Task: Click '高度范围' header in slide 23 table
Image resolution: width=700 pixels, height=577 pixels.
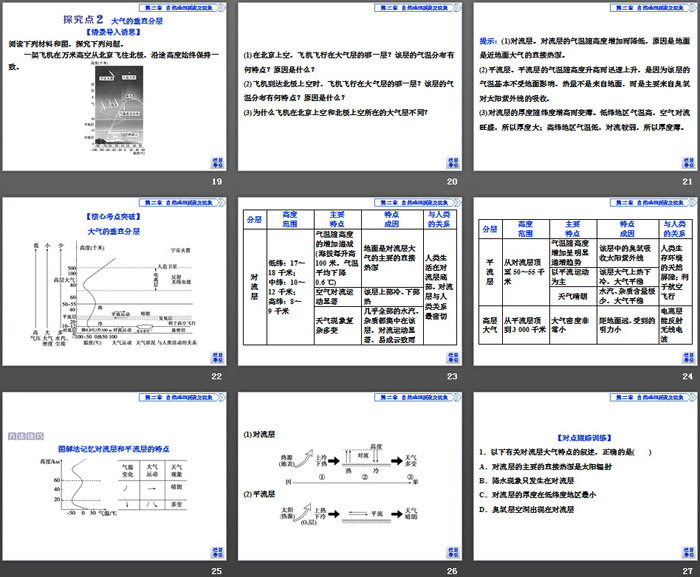Action: [x=290, y=219]
